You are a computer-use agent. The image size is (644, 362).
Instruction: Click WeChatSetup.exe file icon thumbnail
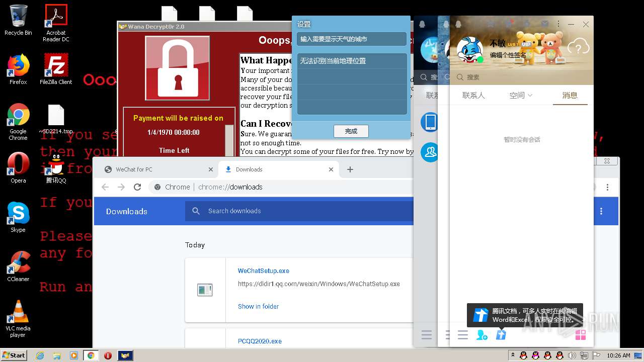point(205,290)
